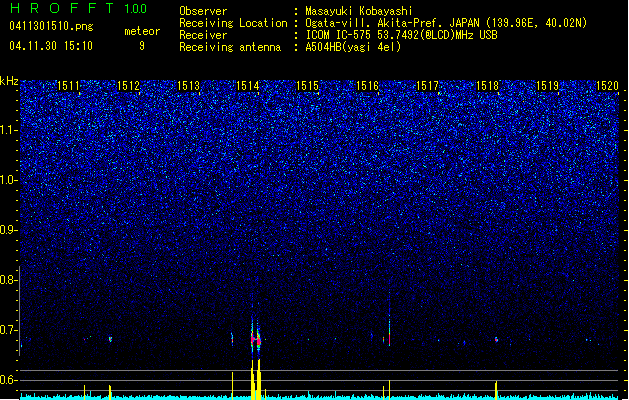
Task: Click the 1518 time marker
Action: coord(487,85)
